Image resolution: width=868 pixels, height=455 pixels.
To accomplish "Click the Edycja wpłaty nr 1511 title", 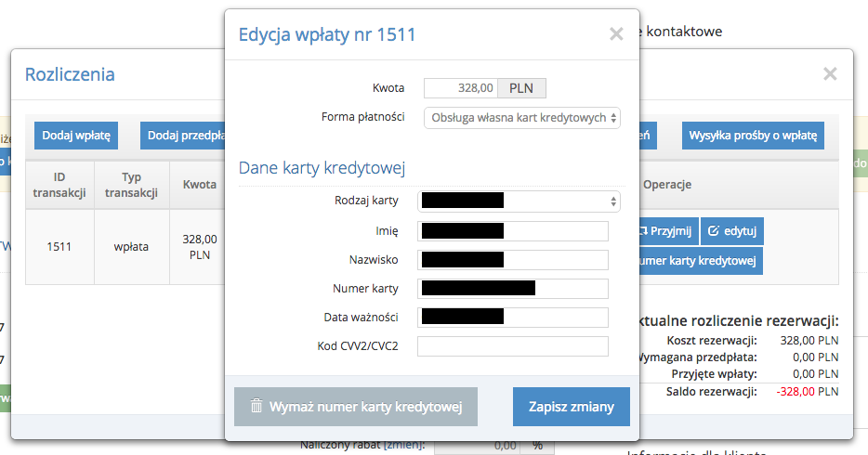I will tap(326, 34).
